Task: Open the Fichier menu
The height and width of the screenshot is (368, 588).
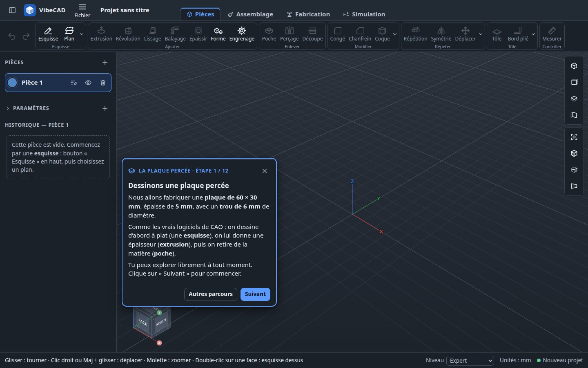Action: point(82,11)
